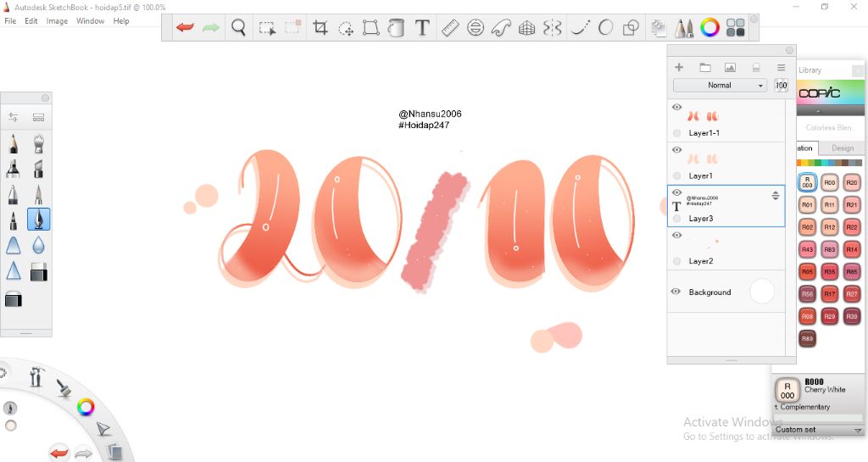Select the rectangular Selection tool
Viewport: 868px width, 462px height.
(267, 28)
